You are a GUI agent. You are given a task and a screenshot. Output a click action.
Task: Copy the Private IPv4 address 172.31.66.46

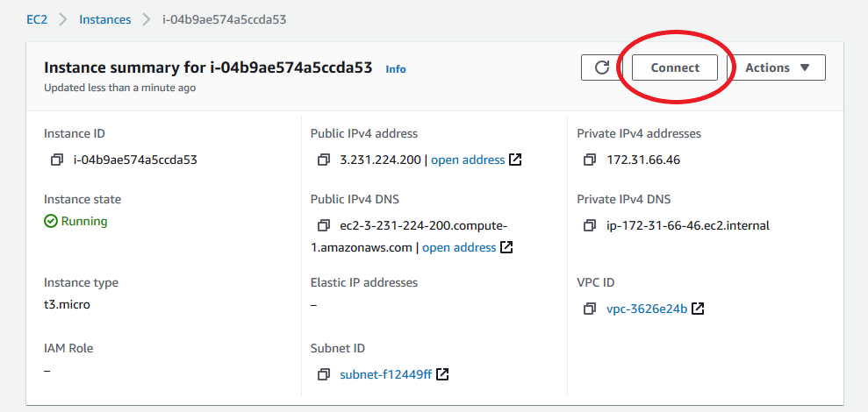click(x=590, y=160)
